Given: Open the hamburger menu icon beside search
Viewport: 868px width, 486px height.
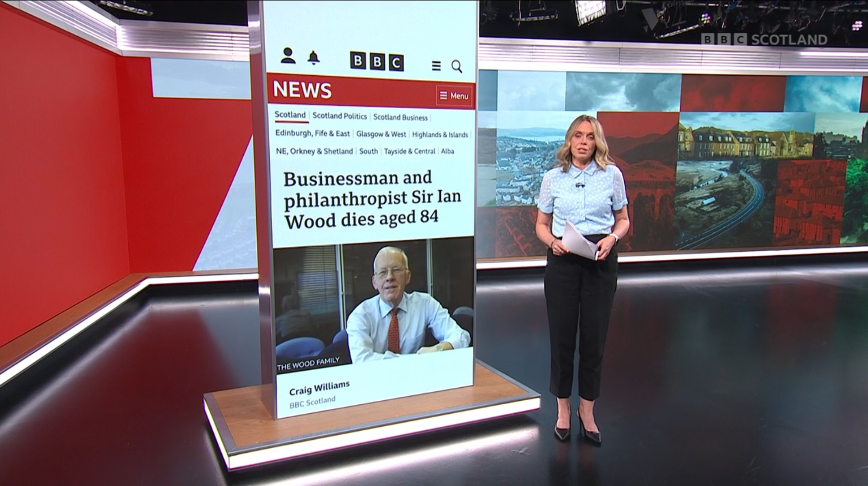Looking at the screenshot, I should tap(436, 66).
